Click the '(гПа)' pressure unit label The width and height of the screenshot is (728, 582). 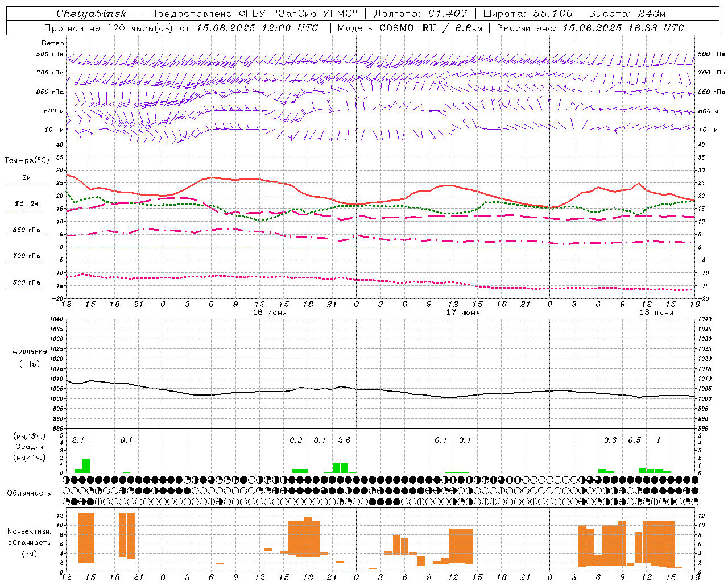pos(30,364)
